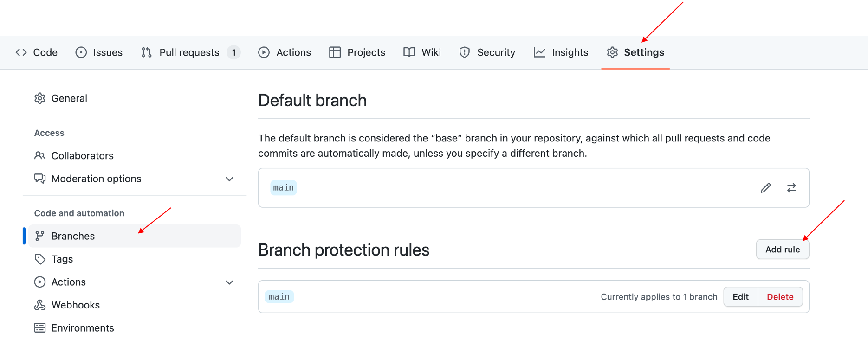Click the General gear icon in sidebar
Image resolution: width=868 pixels, height=346 pixels.
pos(40,98)
